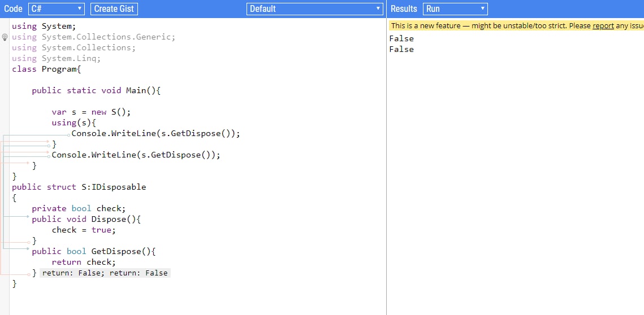Viewport: 644px width, 315px height.
Task: Click the 'private bool check;' line
Action: tap(79, 208)
